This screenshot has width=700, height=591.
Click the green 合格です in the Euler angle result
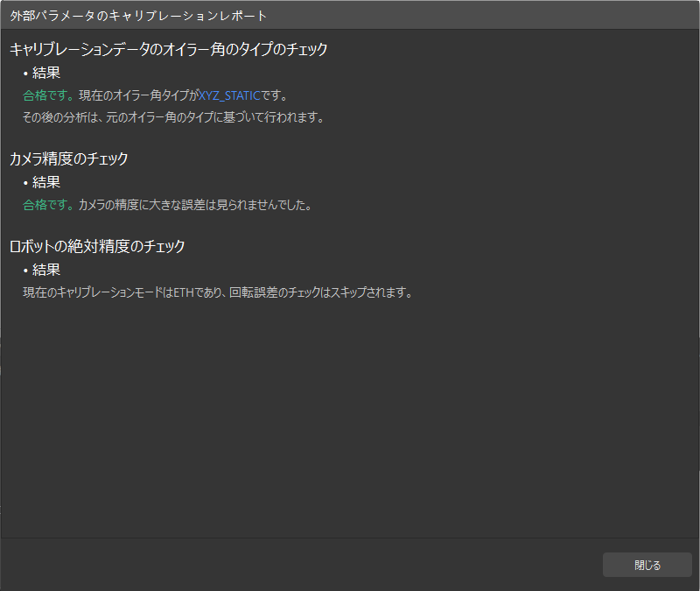48,95
